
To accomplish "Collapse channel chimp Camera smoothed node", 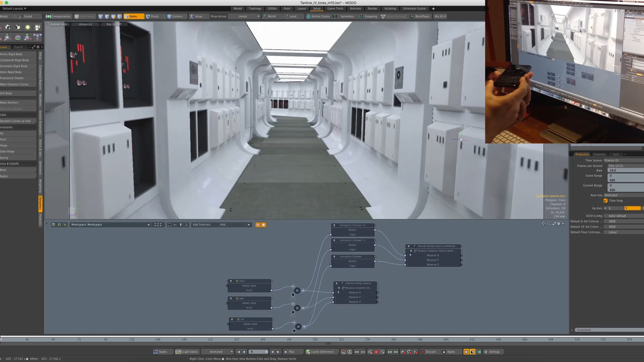I will click(x=409, y=246).
